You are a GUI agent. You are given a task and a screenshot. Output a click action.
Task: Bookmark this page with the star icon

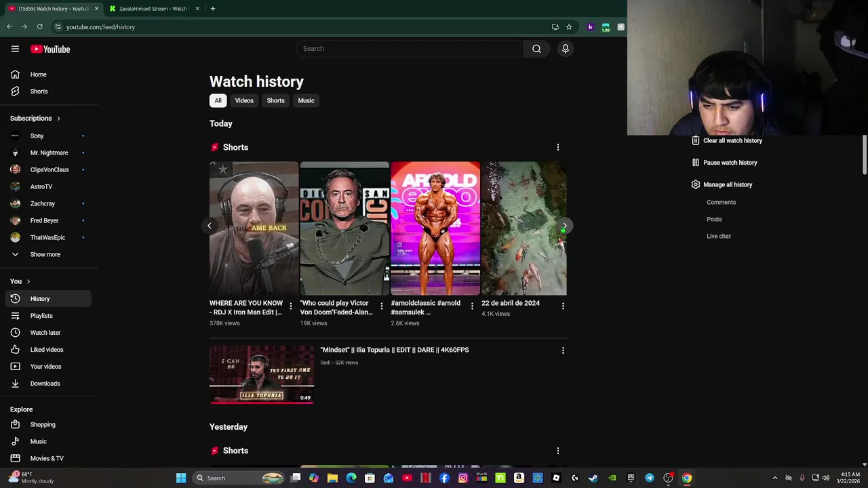(569, 27)
